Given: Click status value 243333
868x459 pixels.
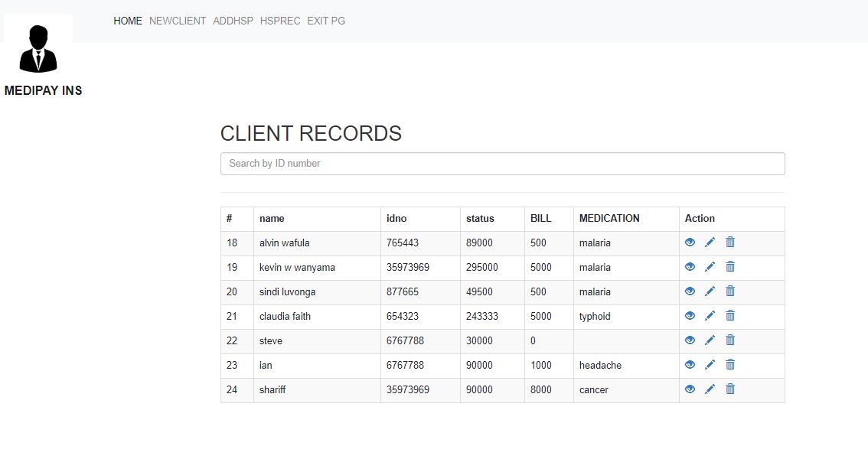Looking at the screenshot, I should click(x=481, y=316).
